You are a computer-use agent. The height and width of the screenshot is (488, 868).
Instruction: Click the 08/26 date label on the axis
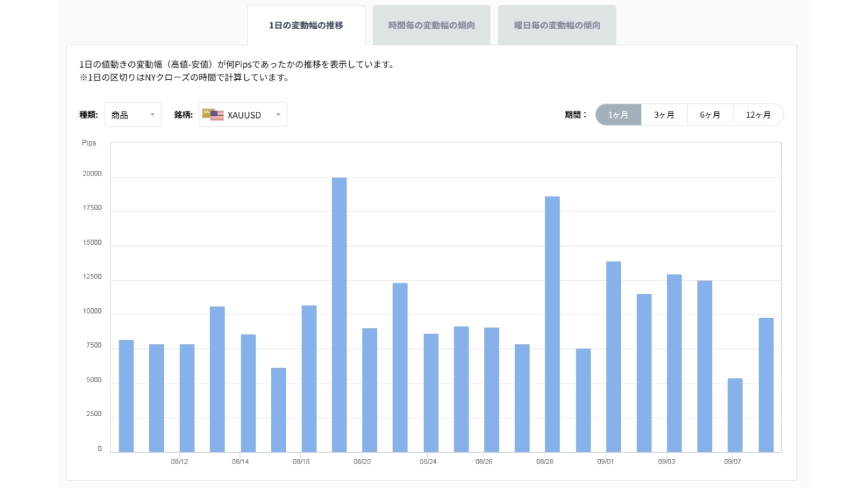click(484, 462)
